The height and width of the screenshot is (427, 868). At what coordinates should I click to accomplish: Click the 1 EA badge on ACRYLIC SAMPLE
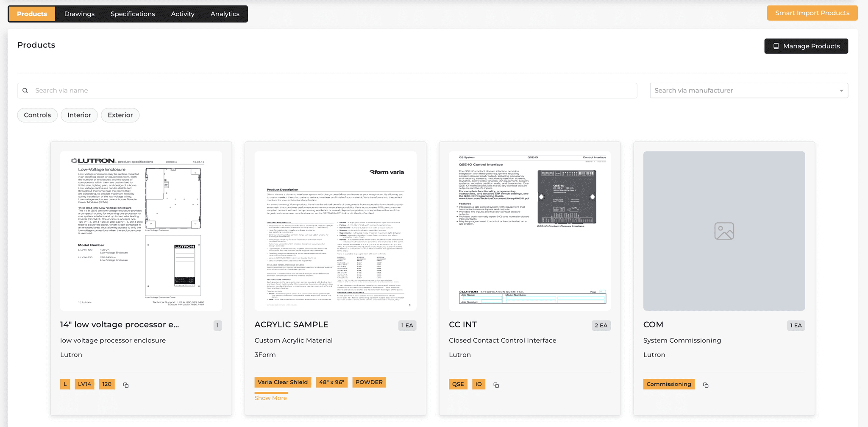[407, 325]
